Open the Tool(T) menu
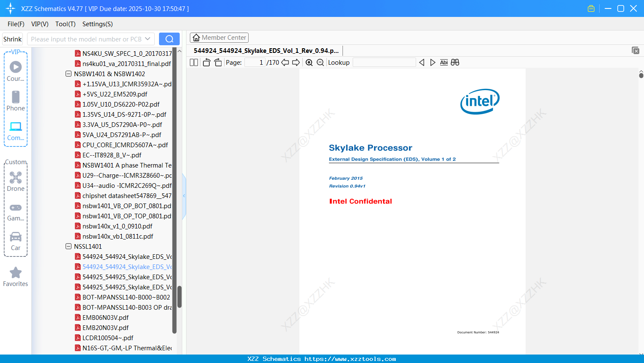 point(66,24)
